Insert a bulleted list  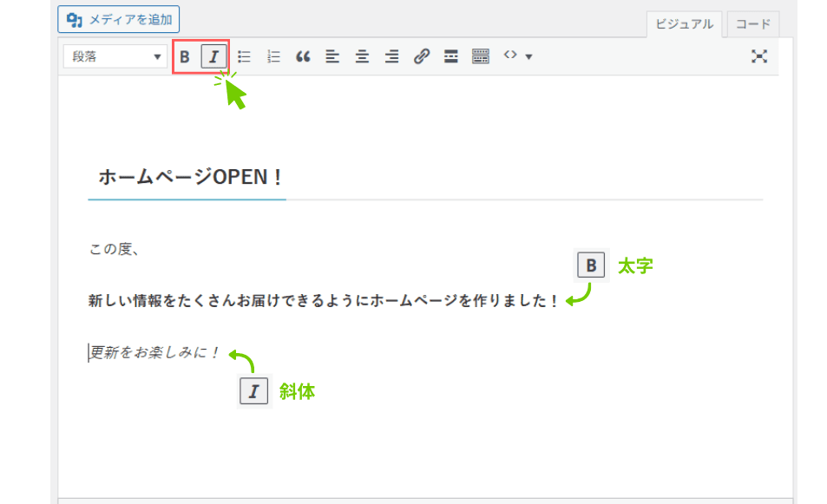[245, 56]
